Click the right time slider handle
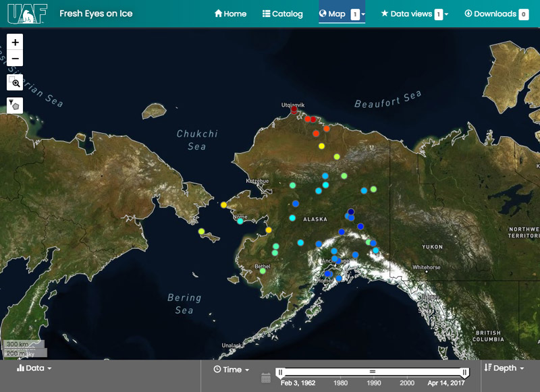This screenshot has height=392, width=540. (x=465, y=372)
